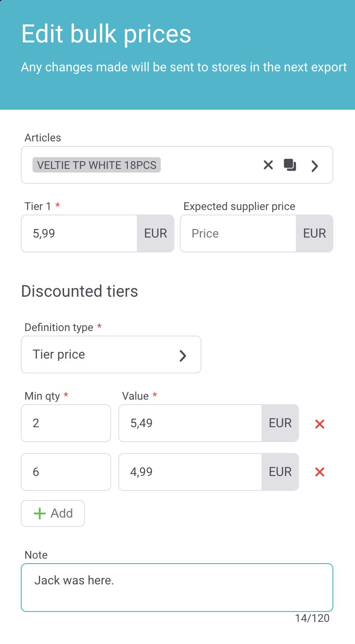Viewport: 355px width, 644px height.
Task: Edit the value field showing 5,49
Action: tap(190, 423)
